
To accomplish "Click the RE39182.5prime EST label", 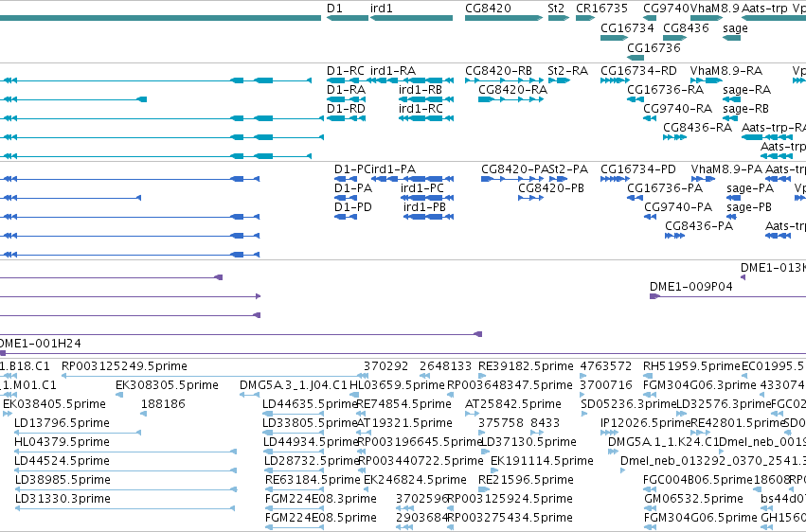I will coord(526,366).
